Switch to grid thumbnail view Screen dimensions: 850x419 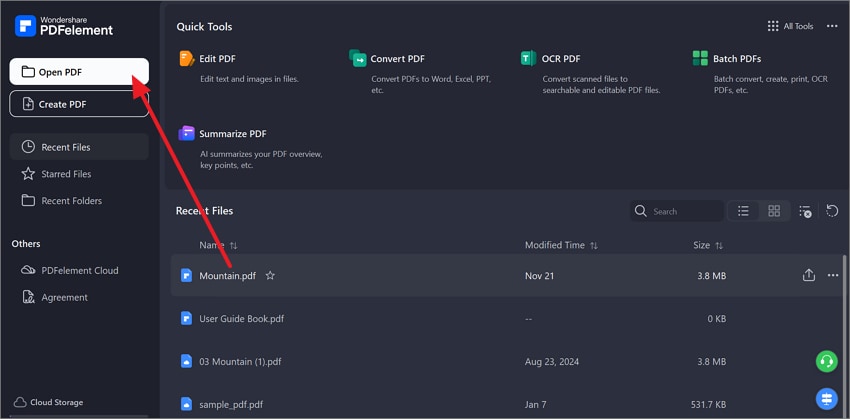[x=774, y=211]
